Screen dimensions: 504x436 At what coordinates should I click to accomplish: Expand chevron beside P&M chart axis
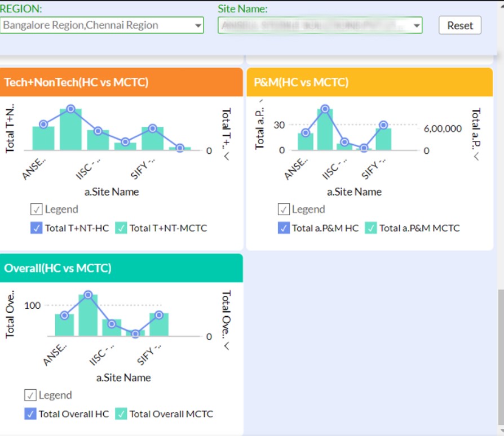click(476, 157)
